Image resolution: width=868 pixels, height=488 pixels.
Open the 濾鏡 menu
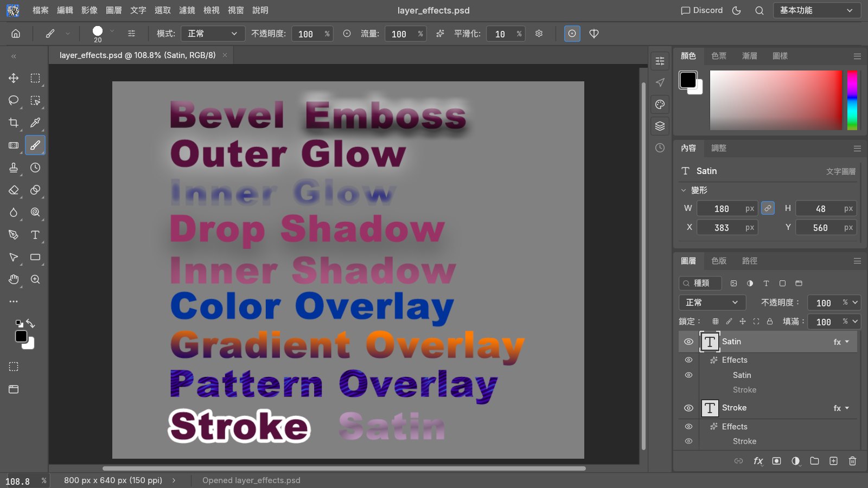[x=187, y=10]
